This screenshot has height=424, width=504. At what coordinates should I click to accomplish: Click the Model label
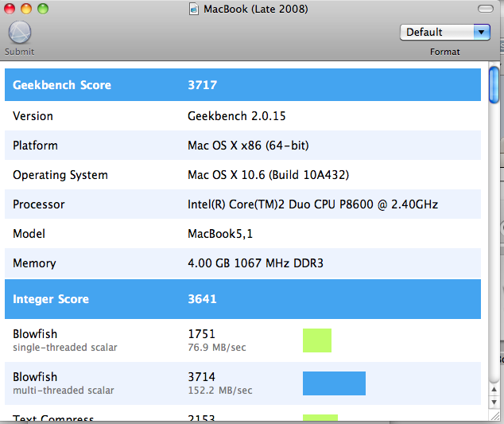click(29, 234)
